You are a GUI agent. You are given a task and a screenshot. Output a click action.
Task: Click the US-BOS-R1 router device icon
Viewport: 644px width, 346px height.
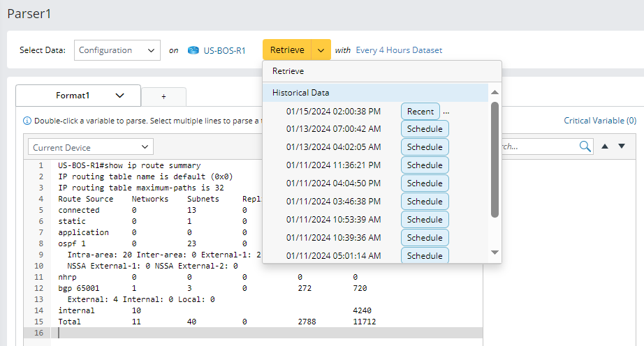(x=193, y=50)
